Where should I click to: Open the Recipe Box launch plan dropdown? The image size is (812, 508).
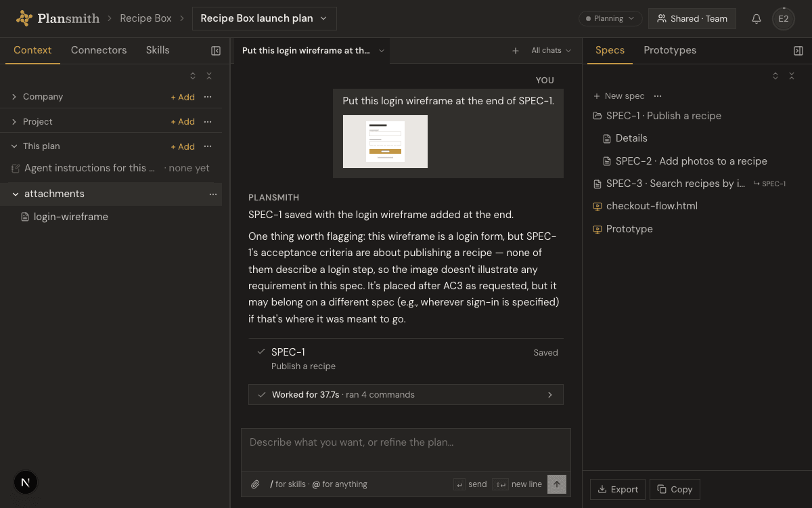tap(264, 18)
